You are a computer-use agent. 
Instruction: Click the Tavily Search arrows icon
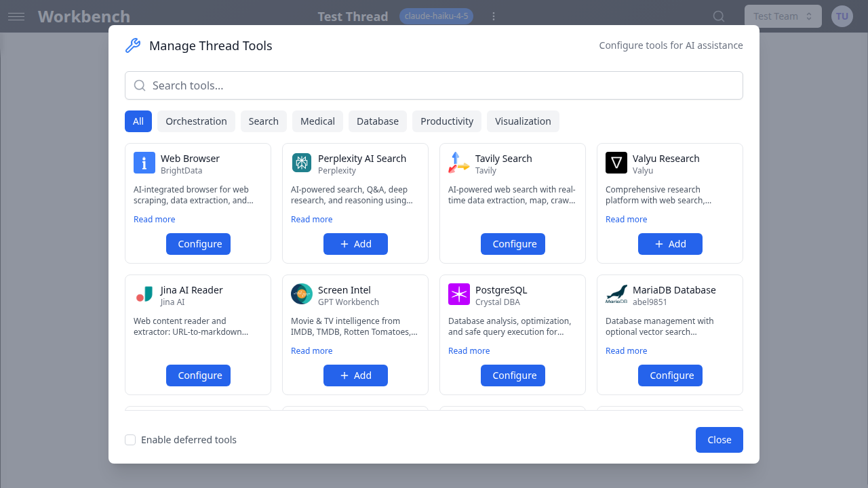coord(458,163)
